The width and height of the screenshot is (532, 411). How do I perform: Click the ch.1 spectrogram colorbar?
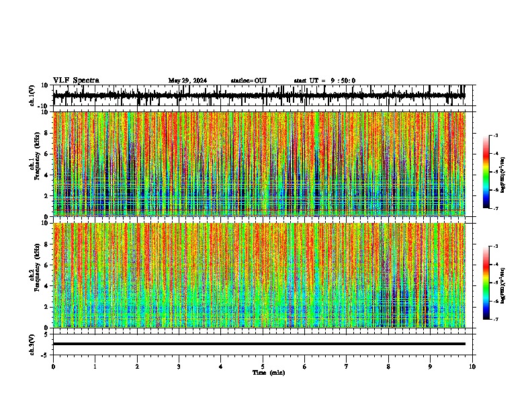pyautogui.click(x=486, y=171)
